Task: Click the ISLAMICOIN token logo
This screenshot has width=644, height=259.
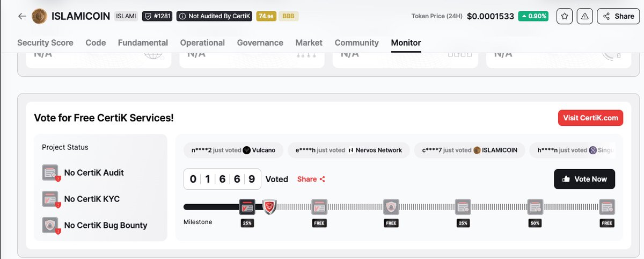Action: (x=39, y=16)
